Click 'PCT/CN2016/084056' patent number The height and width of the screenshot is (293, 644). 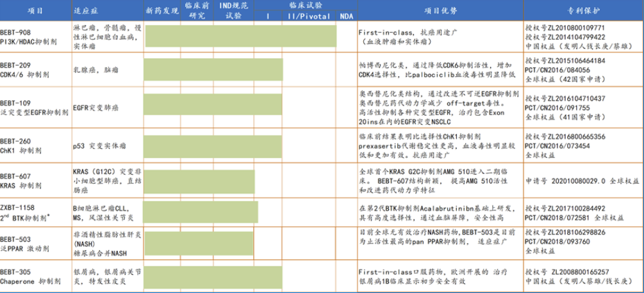pos(557,70)
